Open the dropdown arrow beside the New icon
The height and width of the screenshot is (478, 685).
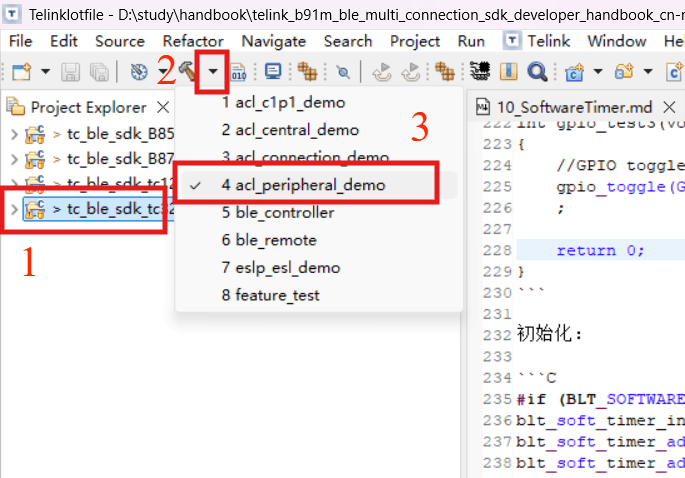tap(45, 71)
